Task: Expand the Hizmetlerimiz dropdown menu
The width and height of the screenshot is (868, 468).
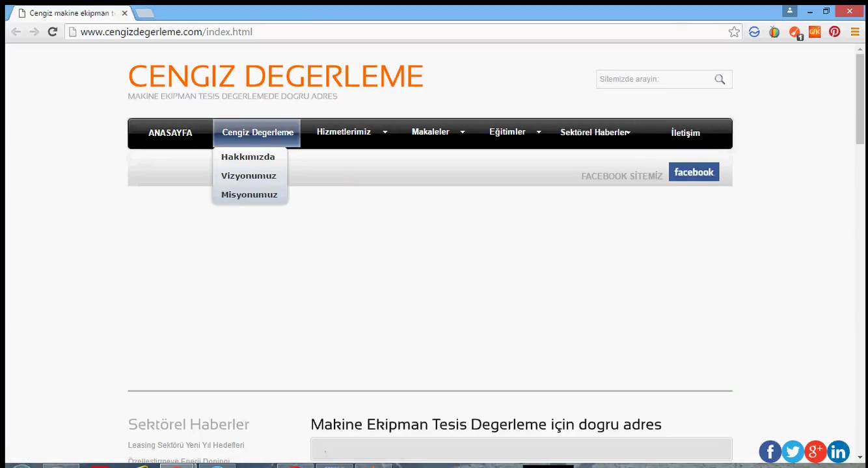Action: (351, 132)
